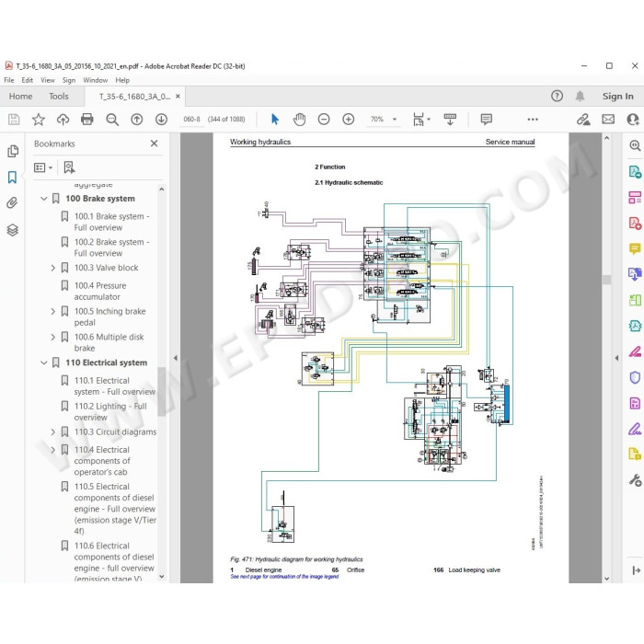Open 110.1 Electrical system Full overview bookmark

pyautogui.click(x=115, y=386)
